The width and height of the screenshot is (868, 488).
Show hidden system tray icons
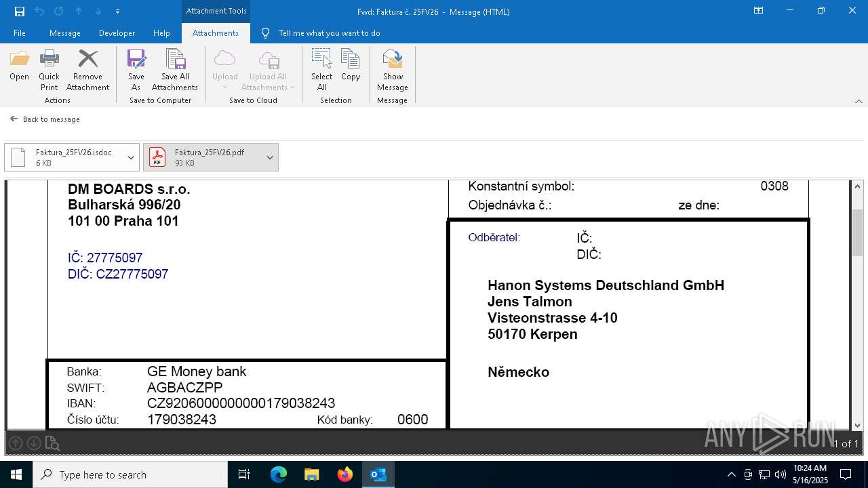point(731,474)
